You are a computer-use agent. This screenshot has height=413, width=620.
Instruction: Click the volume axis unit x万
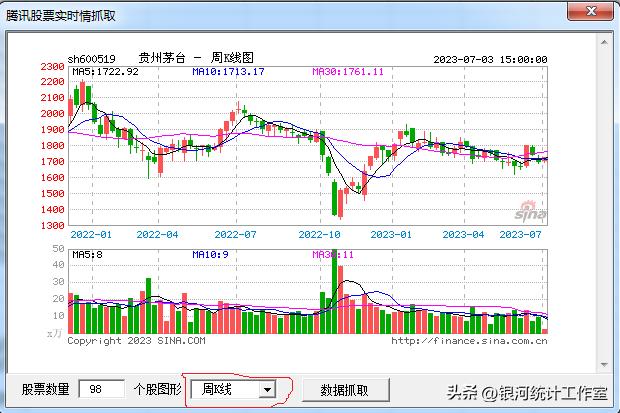(55, 333)
